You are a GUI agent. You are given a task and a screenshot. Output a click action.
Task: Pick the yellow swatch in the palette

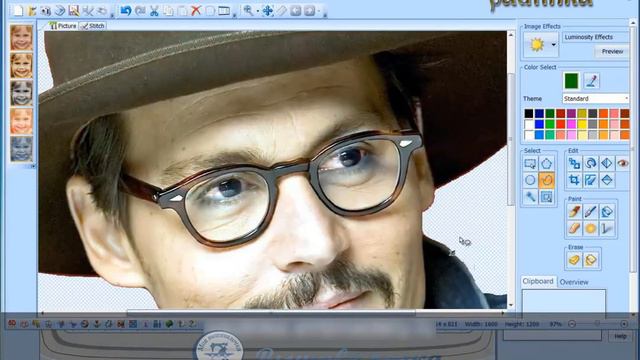582,124
